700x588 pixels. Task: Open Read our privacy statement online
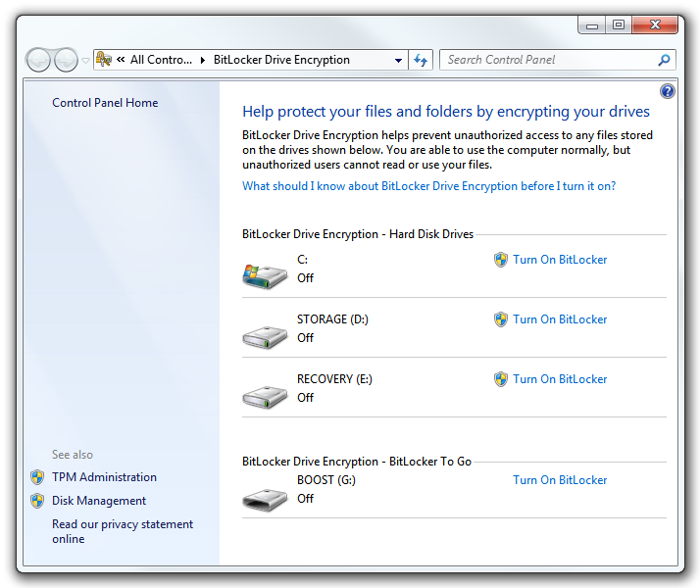pos(123,531)
